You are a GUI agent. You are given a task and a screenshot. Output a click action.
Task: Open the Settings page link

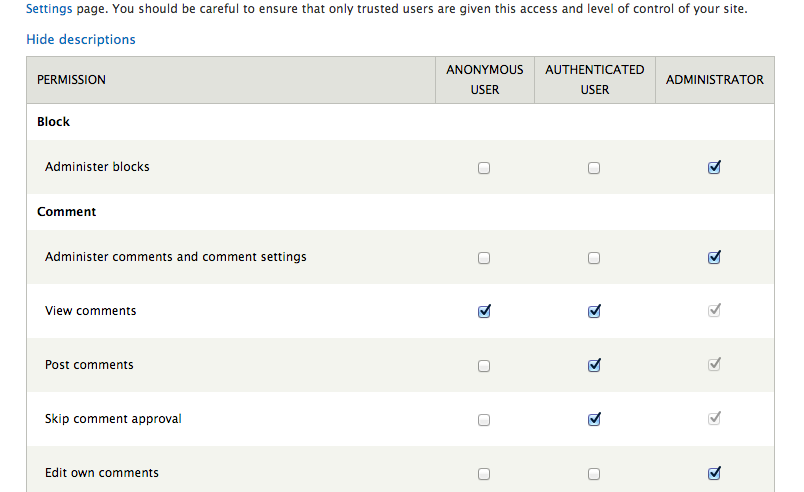click(x=49, y=8)
